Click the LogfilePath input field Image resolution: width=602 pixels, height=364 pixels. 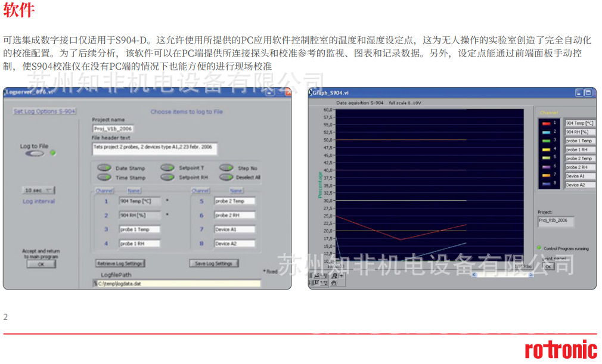(x=179, y=284)
